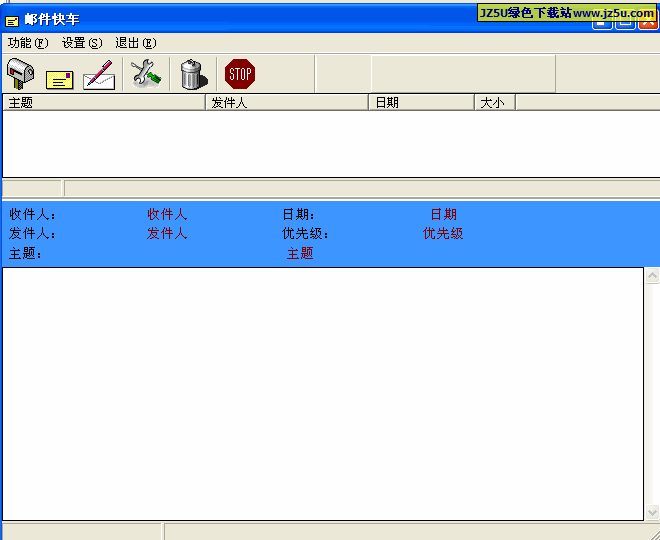
Task: Click the red 主题 value text
Action: [300, 253]
